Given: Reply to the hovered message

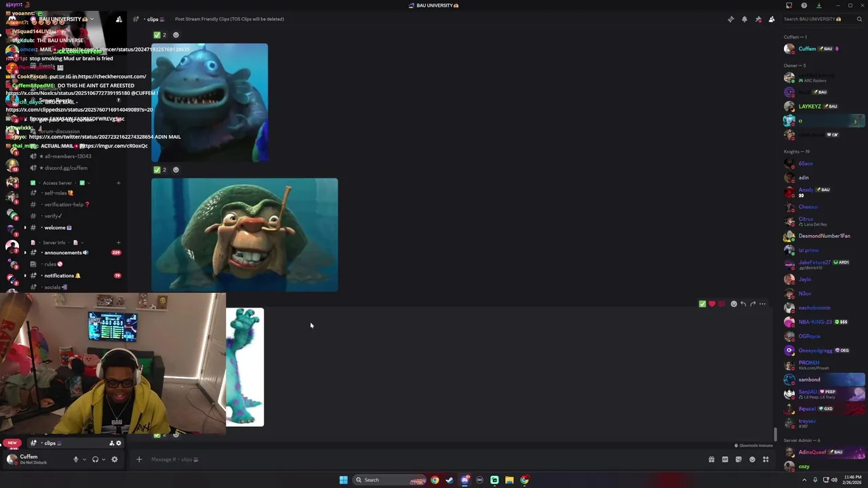Looking at the screenshot, I should 743,304.
